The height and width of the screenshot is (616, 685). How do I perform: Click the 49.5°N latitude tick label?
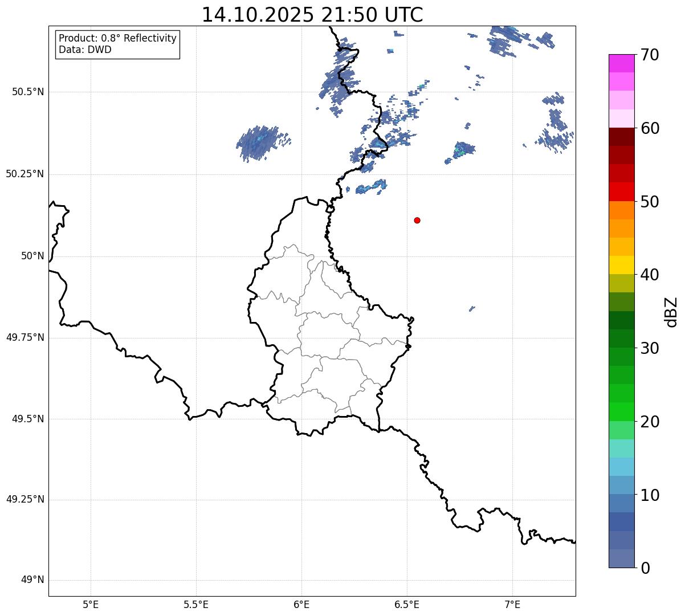click(x=28, y=419)
